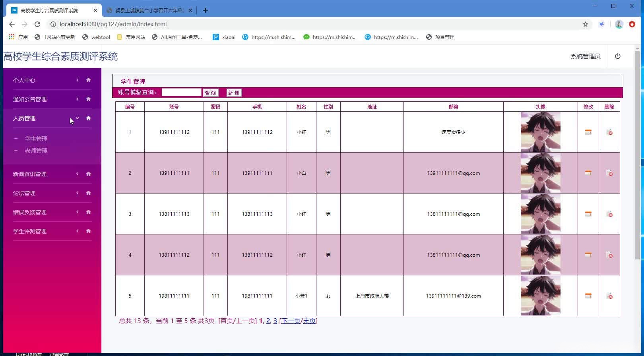The image size is (644, 356).
Task: Click edit icon for student row 3
Action: tap(588, 214)
